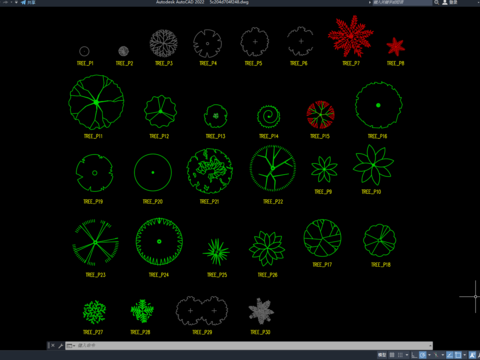The height and width of the screenshot is (360, 480).
Task: Toggle snap mode in status bar
Action: pos(400,355)
